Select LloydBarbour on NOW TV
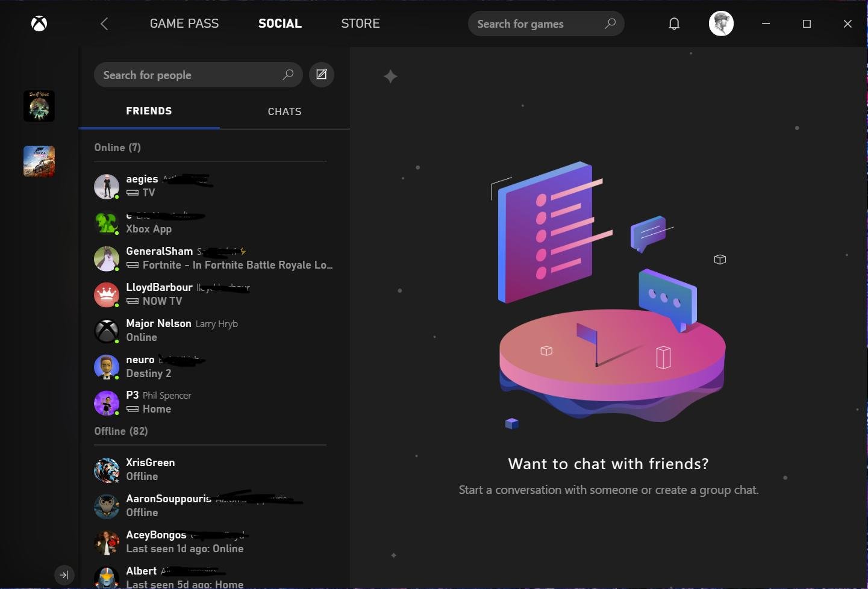The width and height of the screenshot is (868, 589). pyautogui.click(x=214, y=294)
